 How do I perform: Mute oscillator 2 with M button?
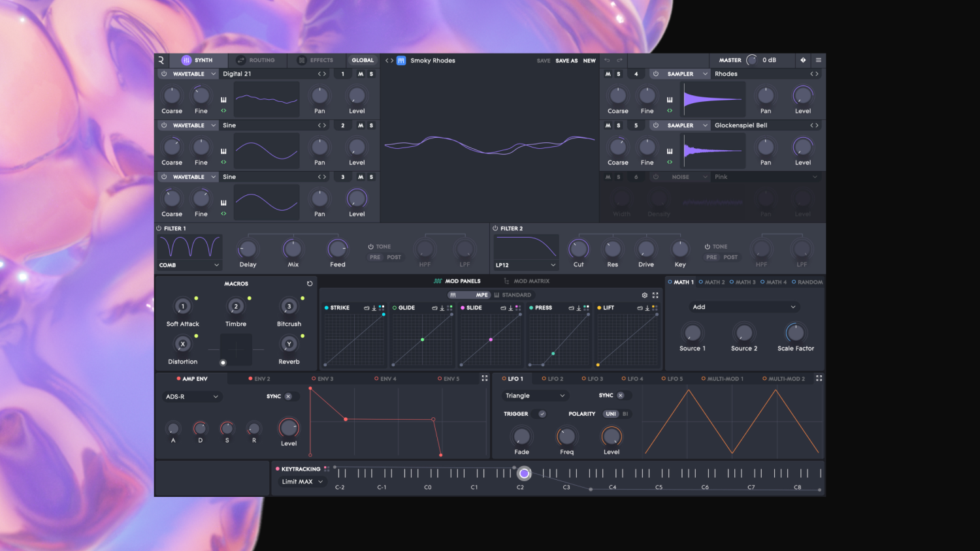360,125
